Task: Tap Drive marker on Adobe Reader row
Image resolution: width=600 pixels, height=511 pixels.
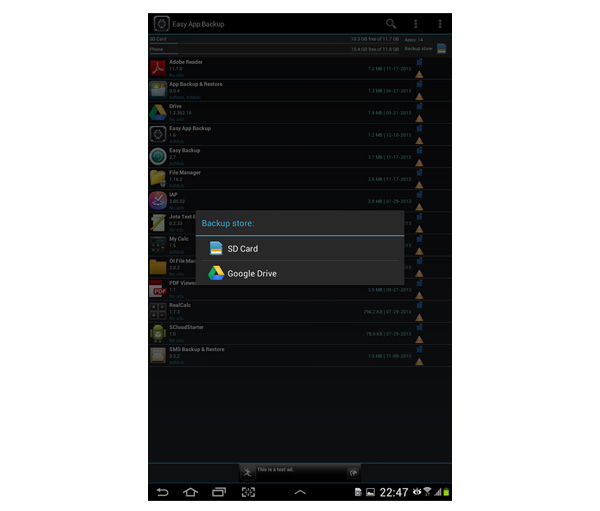Action: tap(419, 74)
